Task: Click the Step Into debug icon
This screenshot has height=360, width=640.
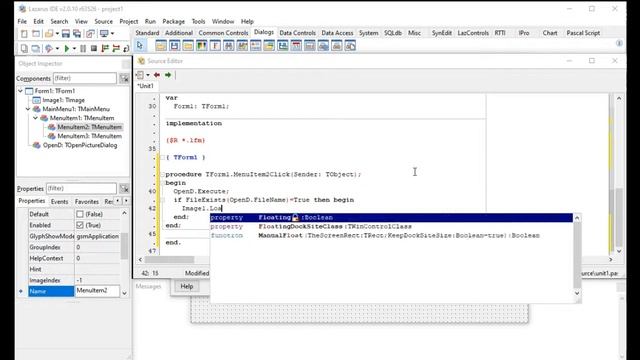Action: (105, 49)
